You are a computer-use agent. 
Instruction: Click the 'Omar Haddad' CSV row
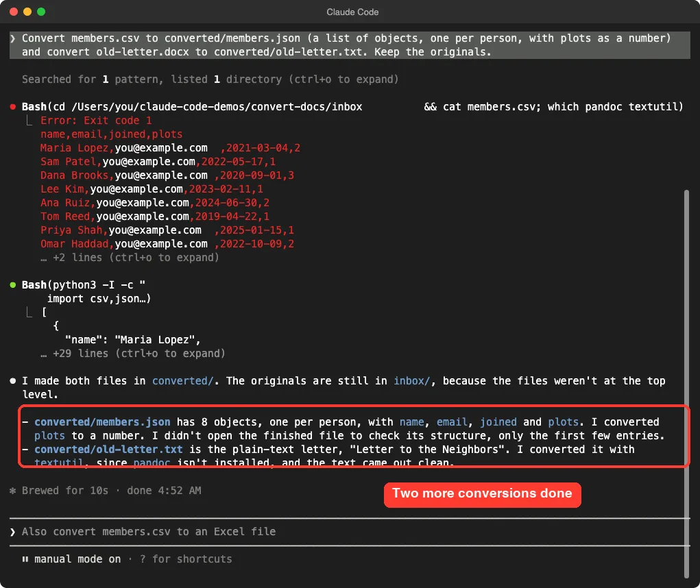(x=167, y=244)
